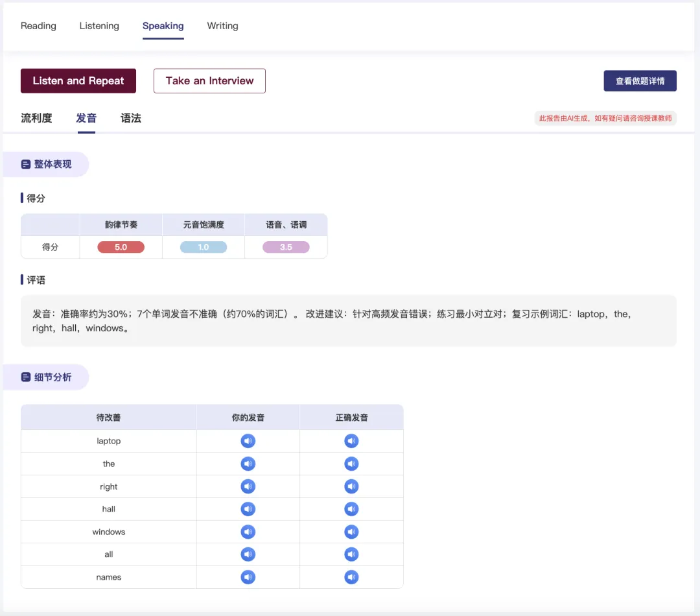Click the Take an Interview button
700x616 pixels.
tap(209, 81)
